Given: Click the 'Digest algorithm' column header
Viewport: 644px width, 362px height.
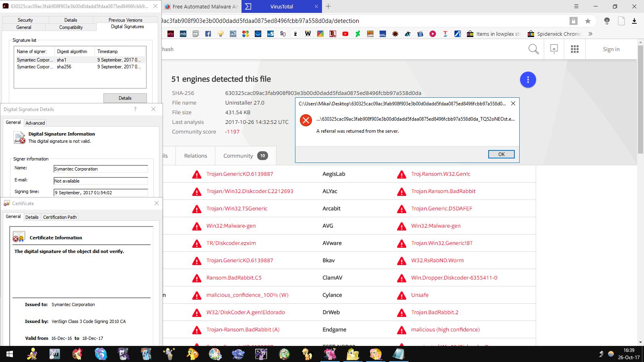Looking at the screenshot, I should (x=74, y=51).
